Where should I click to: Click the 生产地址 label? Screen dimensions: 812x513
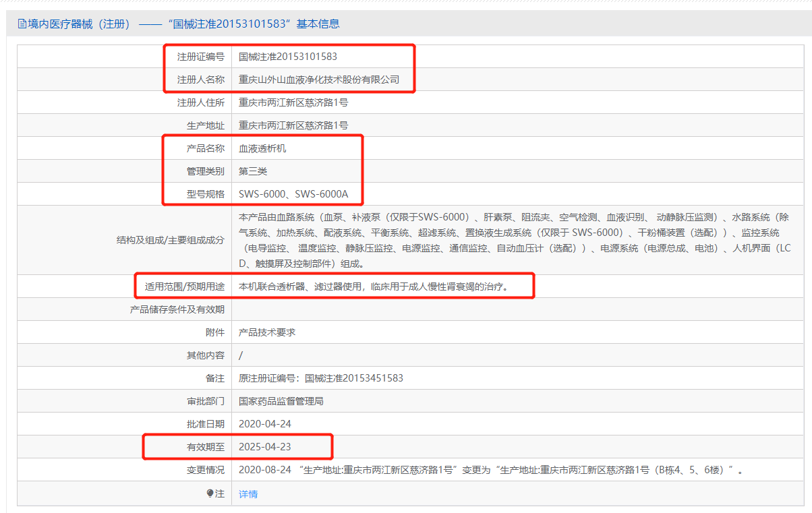click(206, 125)
